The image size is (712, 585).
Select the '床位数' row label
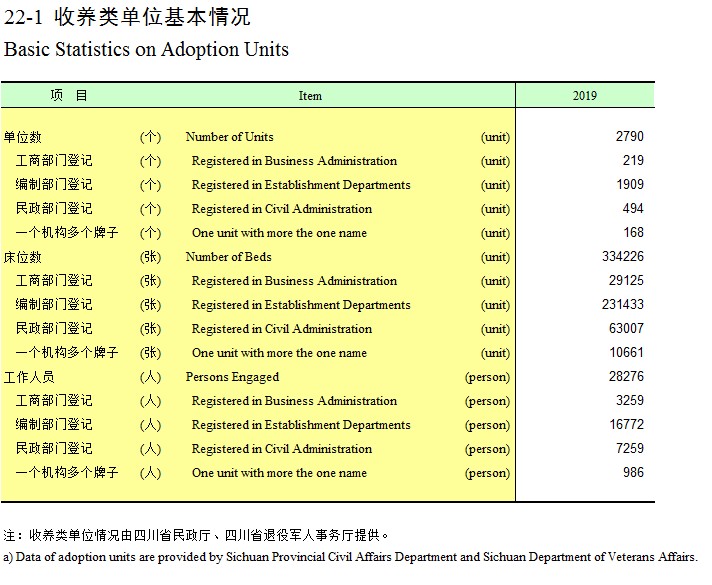point(23,257)
